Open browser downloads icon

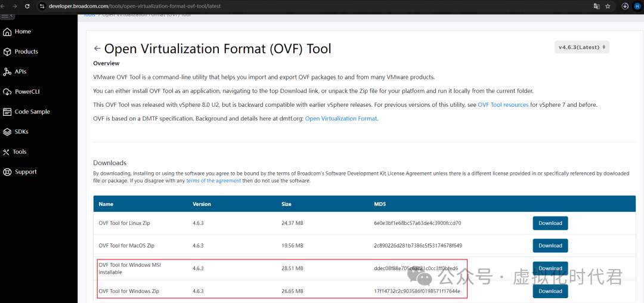625,6
